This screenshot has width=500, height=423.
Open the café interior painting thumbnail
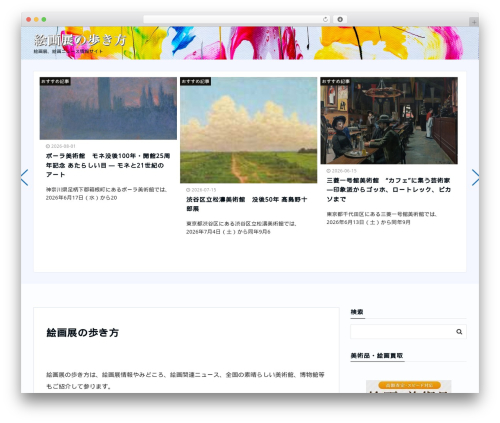[389, 120]
